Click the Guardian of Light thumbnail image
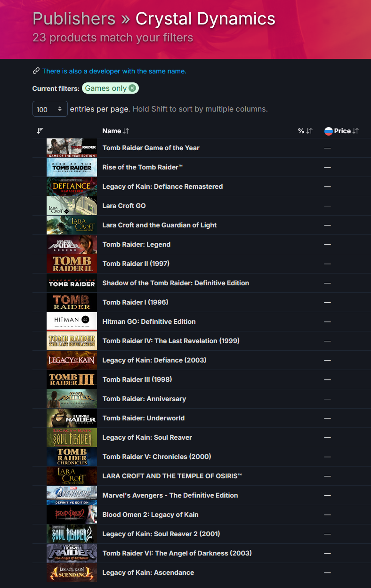 (72, 225)
